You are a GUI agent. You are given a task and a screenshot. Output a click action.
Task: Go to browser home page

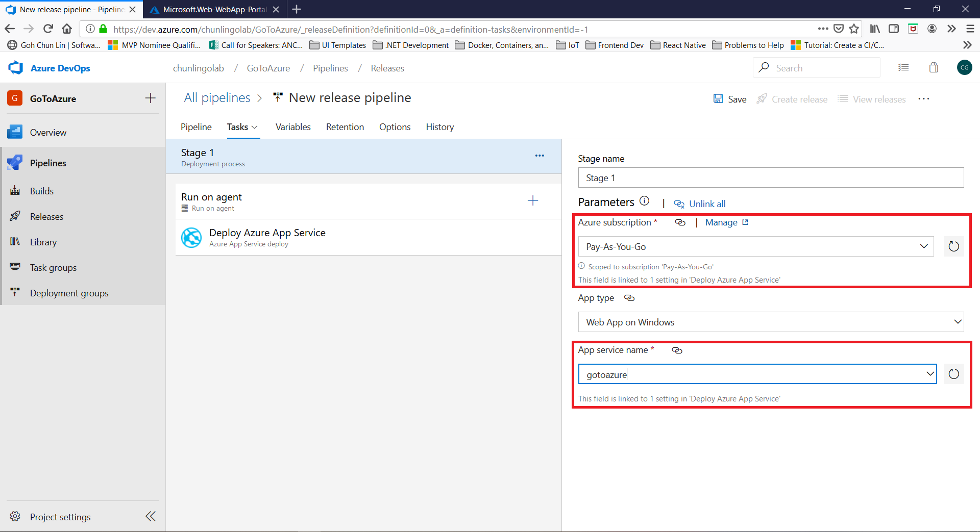point(67,29)
